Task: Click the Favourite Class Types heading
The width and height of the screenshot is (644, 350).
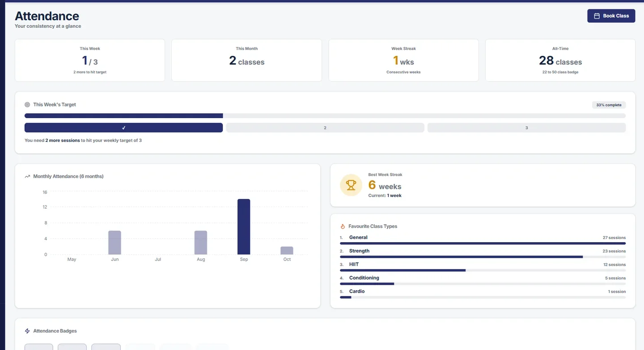Action: (x=373, y=226)
